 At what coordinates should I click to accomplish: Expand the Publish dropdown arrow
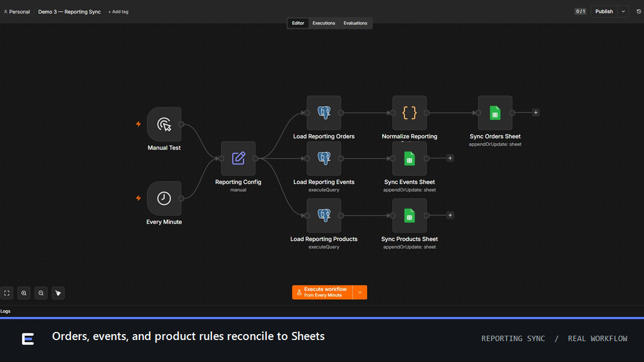coord(623,11)
